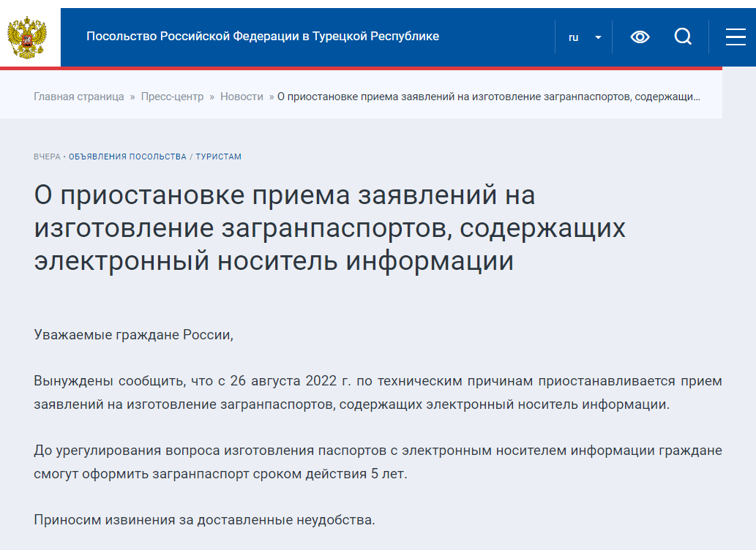Toggle the visually impaired eye icon
Image resolution: width=756 pixels, height=550 pixels.
click(640, 37)
